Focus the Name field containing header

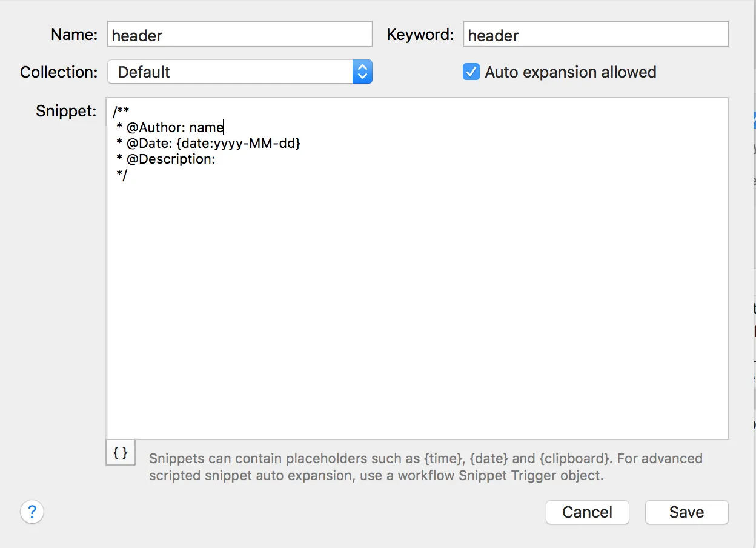240,35
